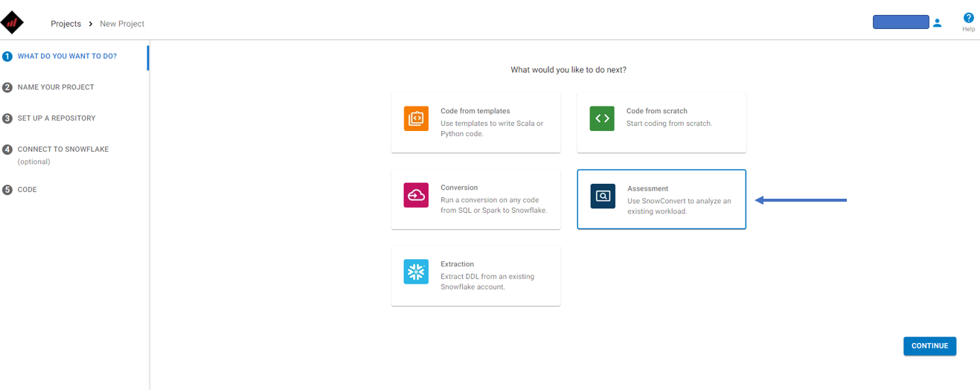Select step 1 What do you want to do
The image size is (980, 390).
pyautogui.click(x=67, y=56)
